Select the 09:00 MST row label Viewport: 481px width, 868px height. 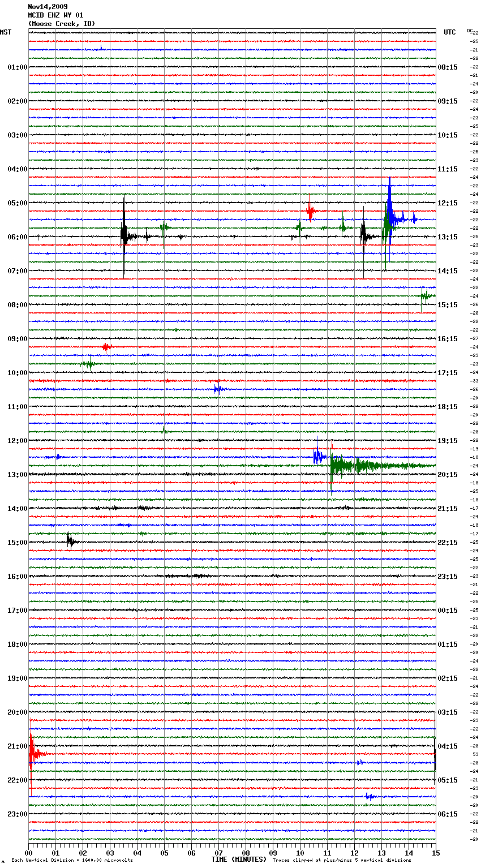(x=18, y=339)
